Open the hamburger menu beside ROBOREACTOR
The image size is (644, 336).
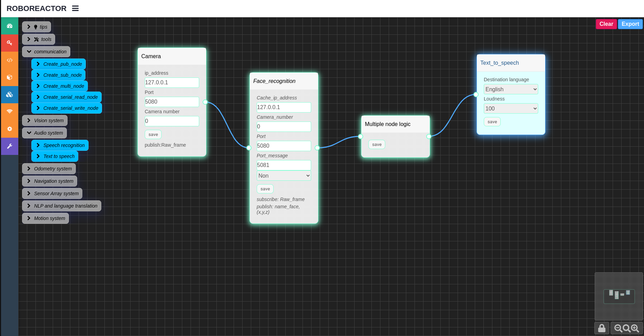coord(75,8)
